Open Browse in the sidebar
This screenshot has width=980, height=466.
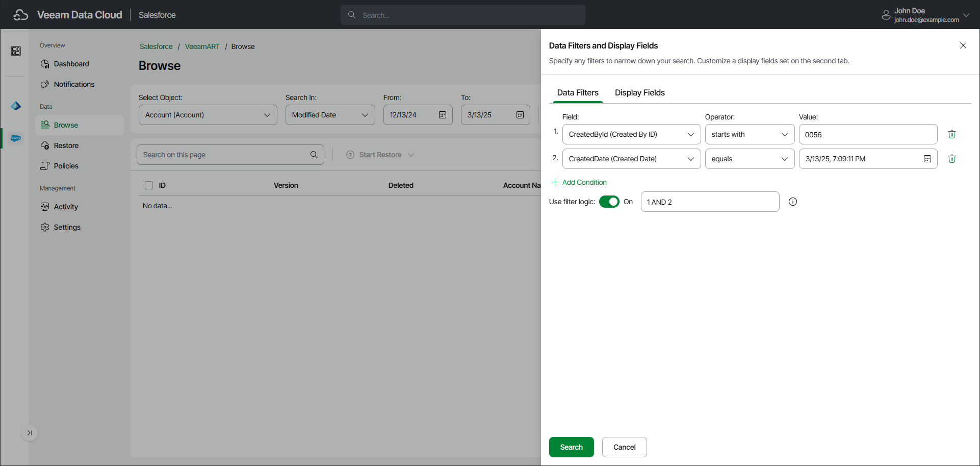pyautogui.click(x=80, y=125)
